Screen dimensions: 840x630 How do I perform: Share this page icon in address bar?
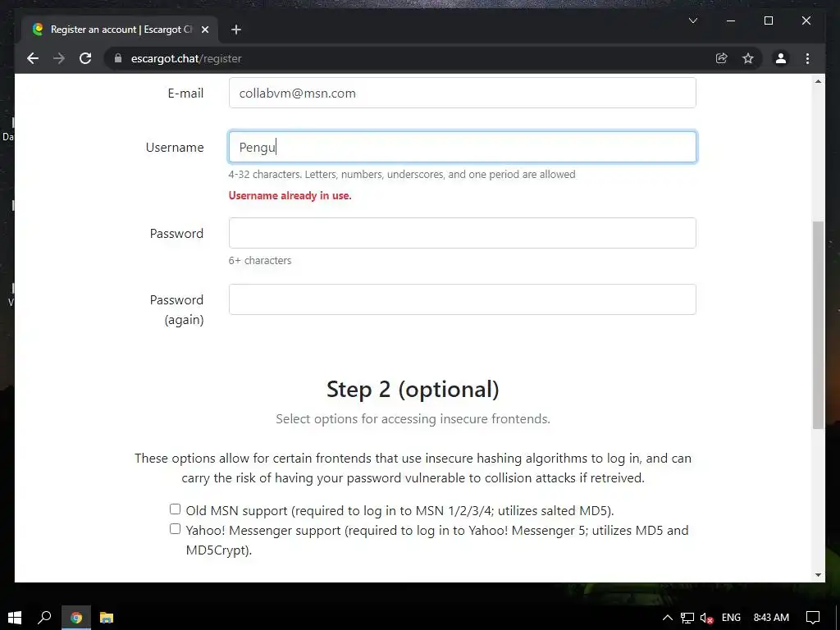[x=722, y=58]
